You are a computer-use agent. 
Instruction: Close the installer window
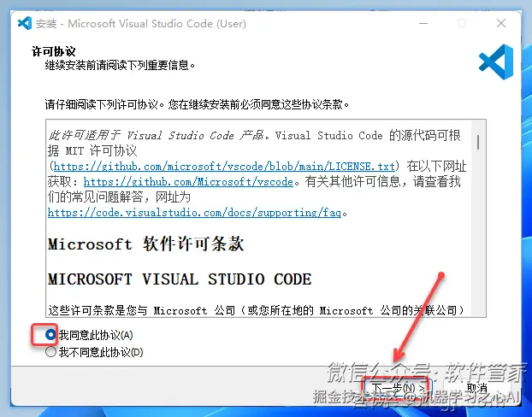[501, 23]
